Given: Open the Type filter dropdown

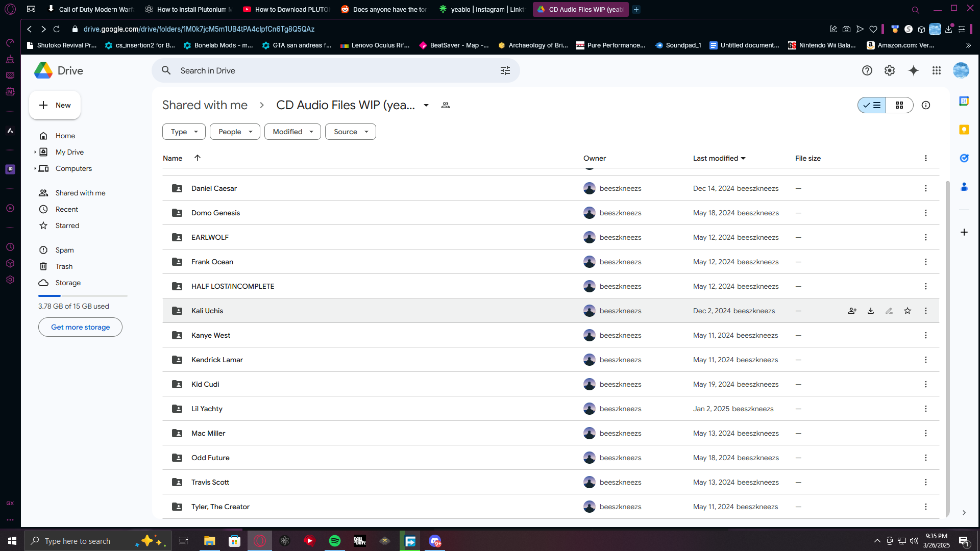Looking at the screenshot, I should click(x=184, y=132).
